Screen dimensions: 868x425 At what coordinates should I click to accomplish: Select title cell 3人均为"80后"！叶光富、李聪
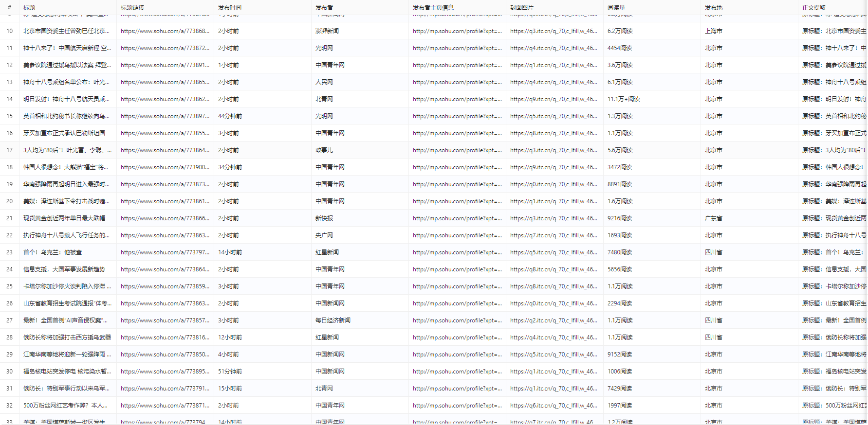(x=67, y=150)
